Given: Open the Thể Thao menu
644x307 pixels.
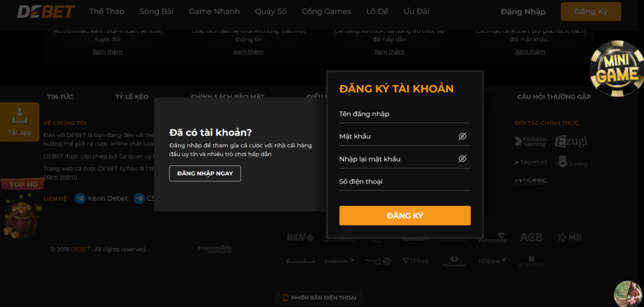Looking at the screenshot, I should 107,11.
